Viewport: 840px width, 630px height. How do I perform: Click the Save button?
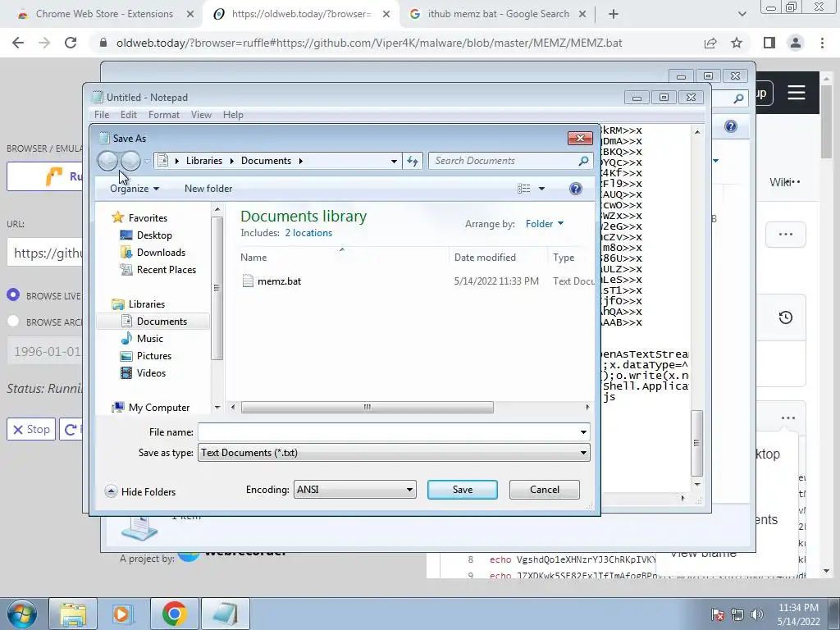463,490
